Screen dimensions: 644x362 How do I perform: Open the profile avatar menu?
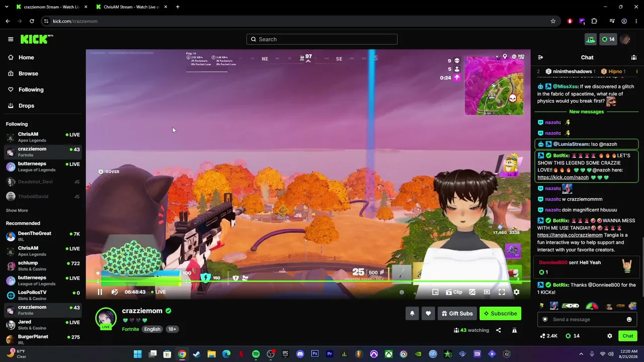(625, 39)
